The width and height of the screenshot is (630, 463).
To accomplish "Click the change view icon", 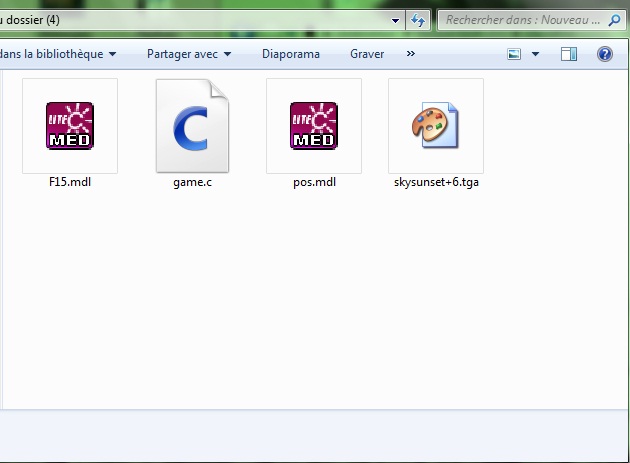I will tap(514, 54).
